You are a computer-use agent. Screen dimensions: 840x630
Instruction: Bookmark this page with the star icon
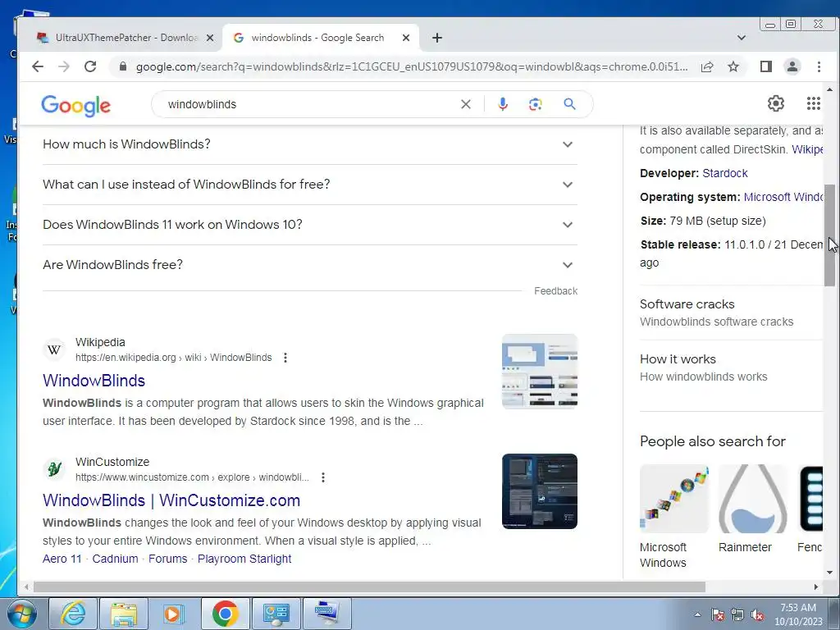point(733,66)
